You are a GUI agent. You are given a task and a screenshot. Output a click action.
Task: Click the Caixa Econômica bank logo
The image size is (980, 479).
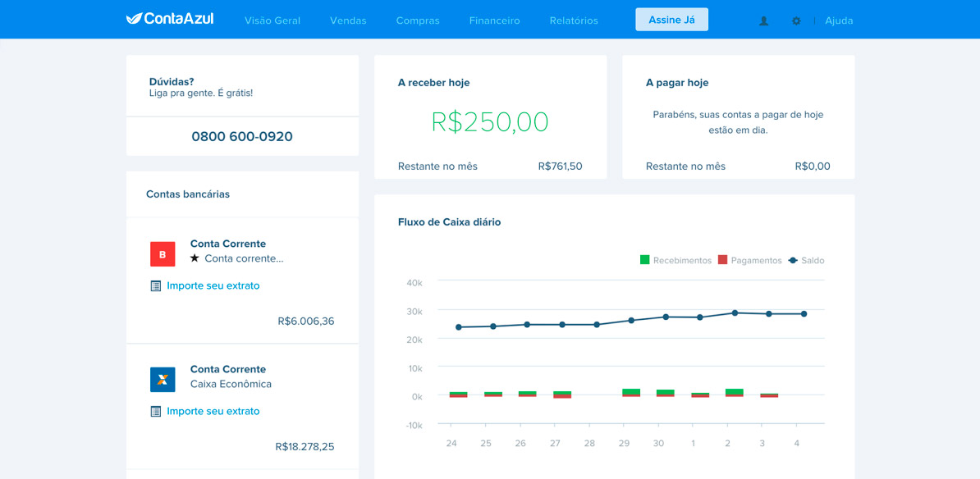point(163,380)
